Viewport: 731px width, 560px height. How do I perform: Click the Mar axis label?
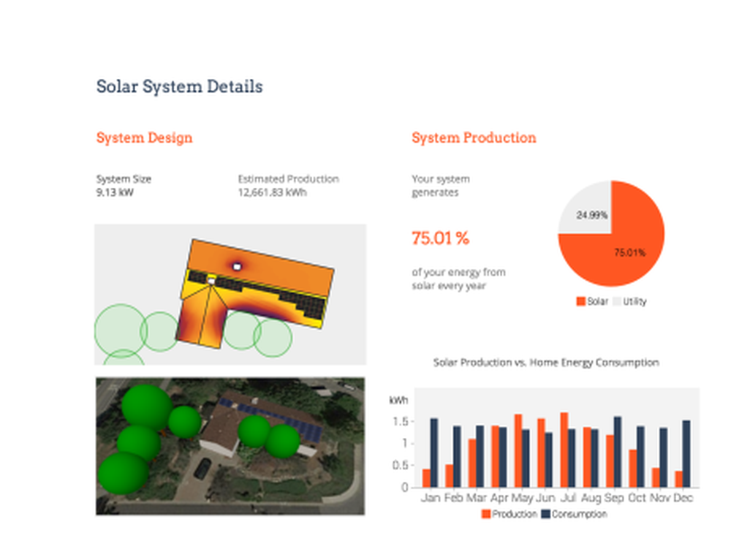click(476, 498)
